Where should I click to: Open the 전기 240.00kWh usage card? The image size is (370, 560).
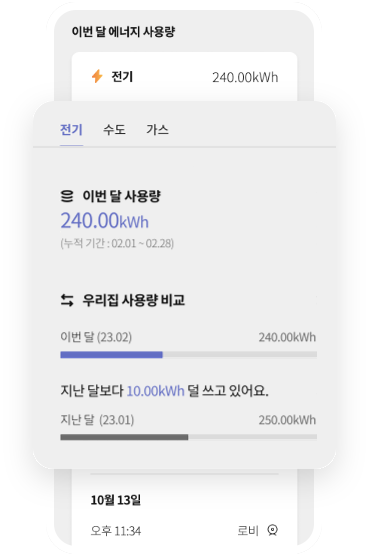(184, 77)
